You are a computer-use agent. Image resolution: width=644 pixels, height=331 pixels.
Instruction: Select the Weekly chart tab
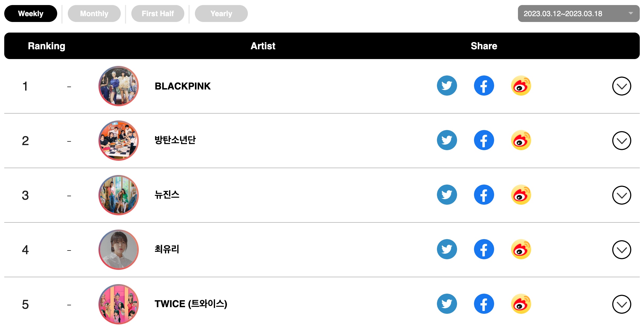pyautogui.click(x=30, y=14)
